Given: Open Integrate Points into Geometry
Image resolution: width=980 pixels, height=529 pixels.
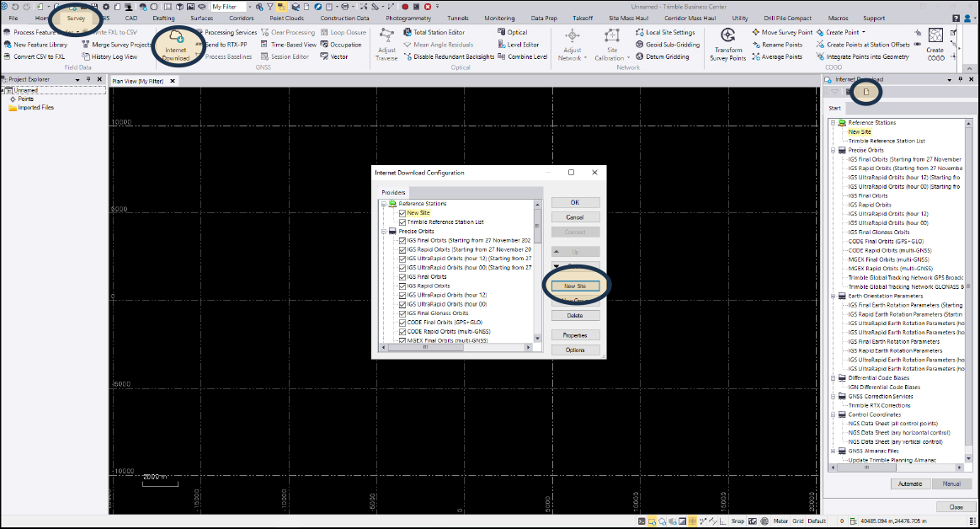Looking at the screenshot, I should click(862, 56).
